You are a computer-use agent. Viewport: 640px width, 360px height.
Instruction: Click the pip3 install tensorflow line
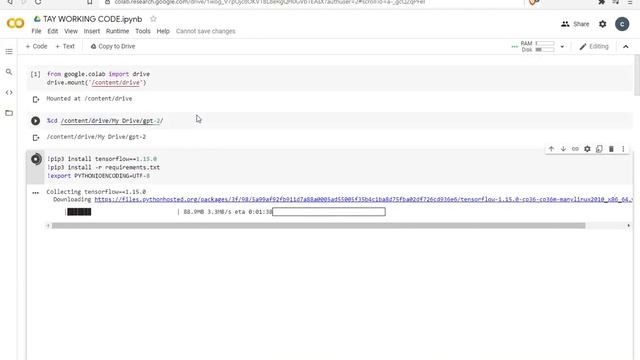click(x=102, y=159)
